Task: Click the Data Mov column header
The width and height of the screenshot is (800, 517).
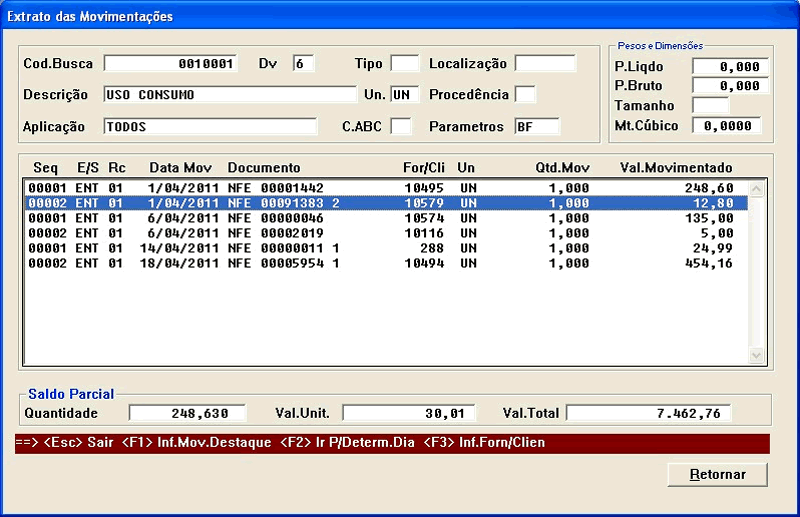Action: (x=180, y=168)
